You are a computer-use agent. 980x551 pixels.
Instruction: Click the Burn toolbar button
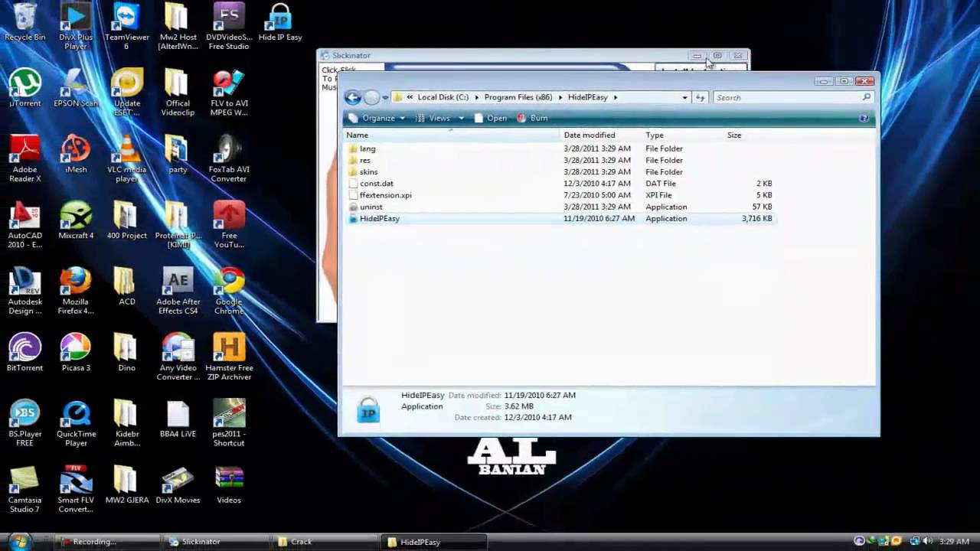point(532,118)
